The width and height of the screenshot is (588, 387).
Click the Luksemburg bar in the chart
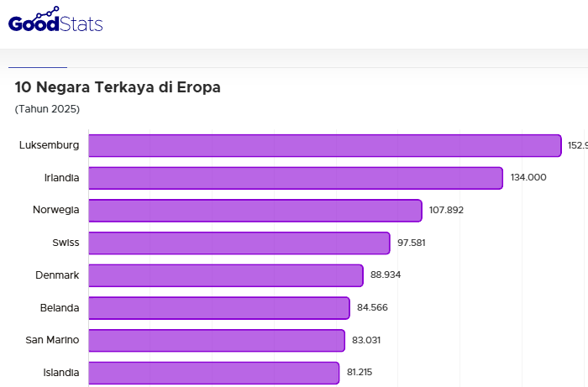[324, 145]
